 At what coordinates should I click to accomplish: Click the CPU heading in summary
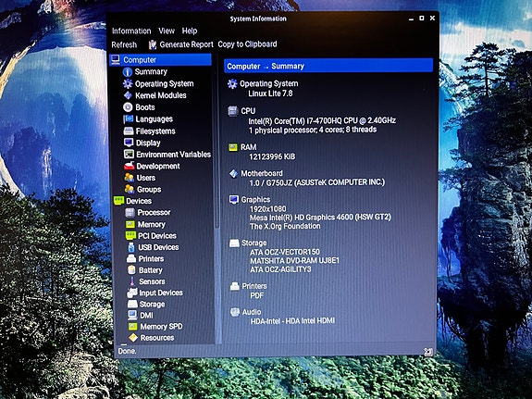248,111
